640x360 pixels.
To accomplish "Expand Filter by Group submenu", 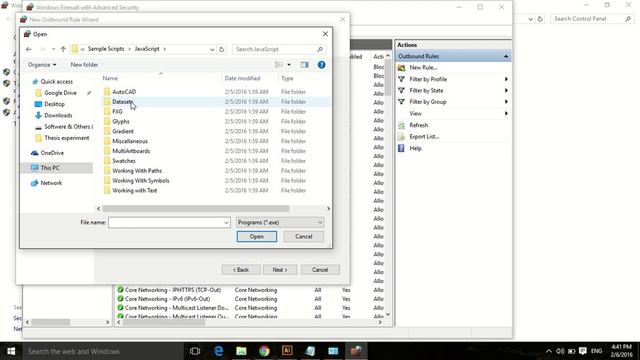I will point(506,102).
